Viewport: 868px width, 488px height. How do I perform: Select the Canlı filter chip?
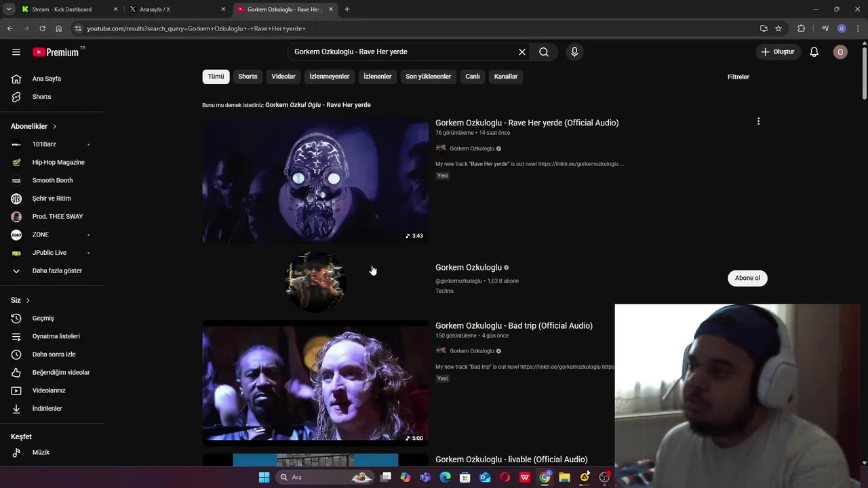473,77
